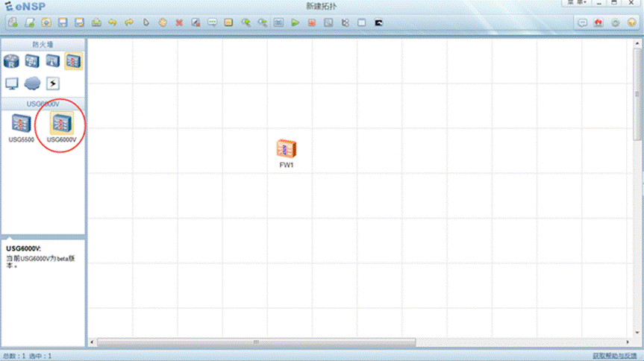Select the pointer restore tool
This screenshot has height=361, width=644.
pyautogui.click(x=146, y=22)
